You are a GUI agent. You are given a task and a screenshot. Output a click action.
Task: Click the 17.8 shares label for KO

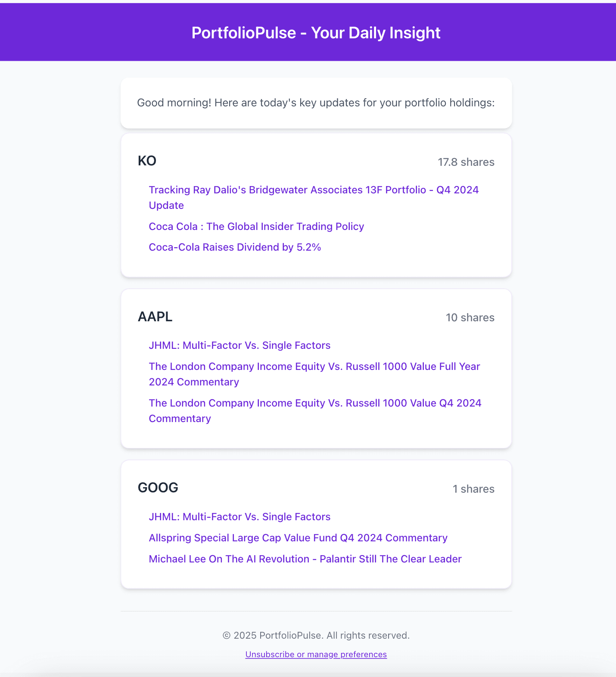click(x=466, y=162)
